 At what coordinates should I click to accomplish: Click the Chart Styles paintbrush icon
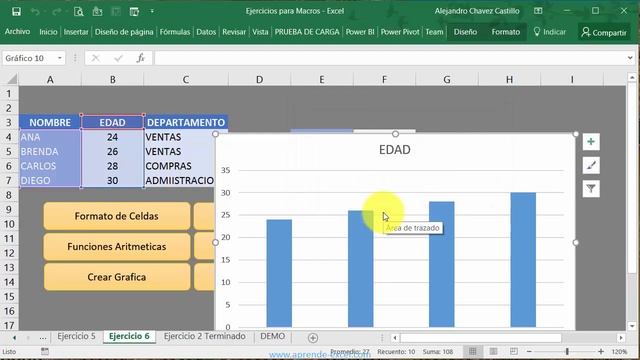[x=591, y=165]
